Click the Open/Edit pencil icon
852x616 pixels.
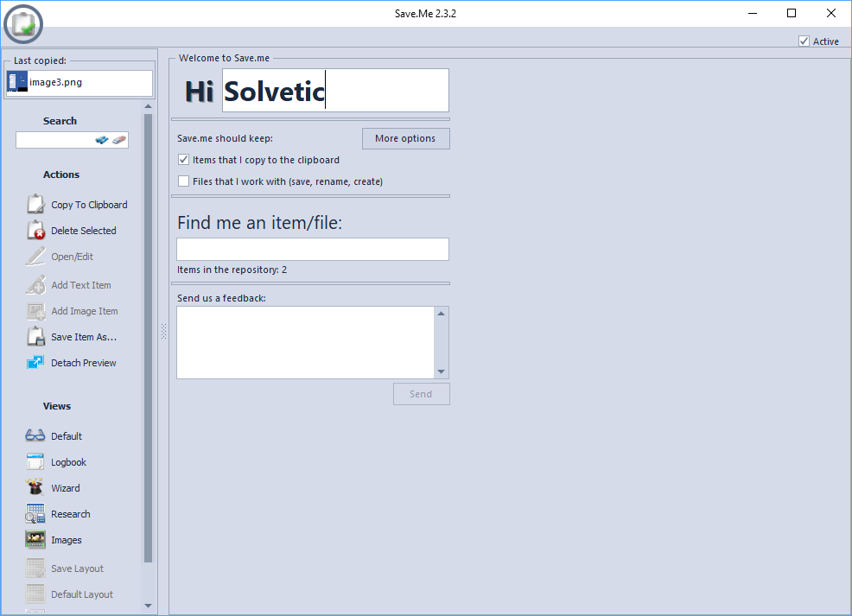[x=36, y=257]
